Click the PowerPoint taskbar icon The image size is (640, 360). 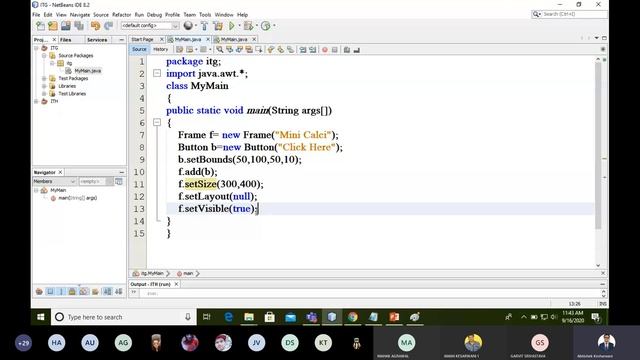pos(394,317)
